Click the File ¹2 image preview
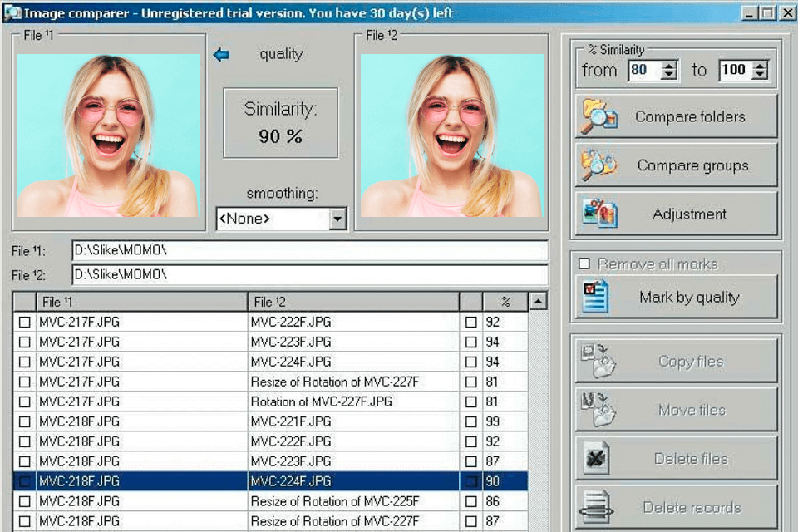The width and height of the screenshot is (798, 532). coord(452,133)
